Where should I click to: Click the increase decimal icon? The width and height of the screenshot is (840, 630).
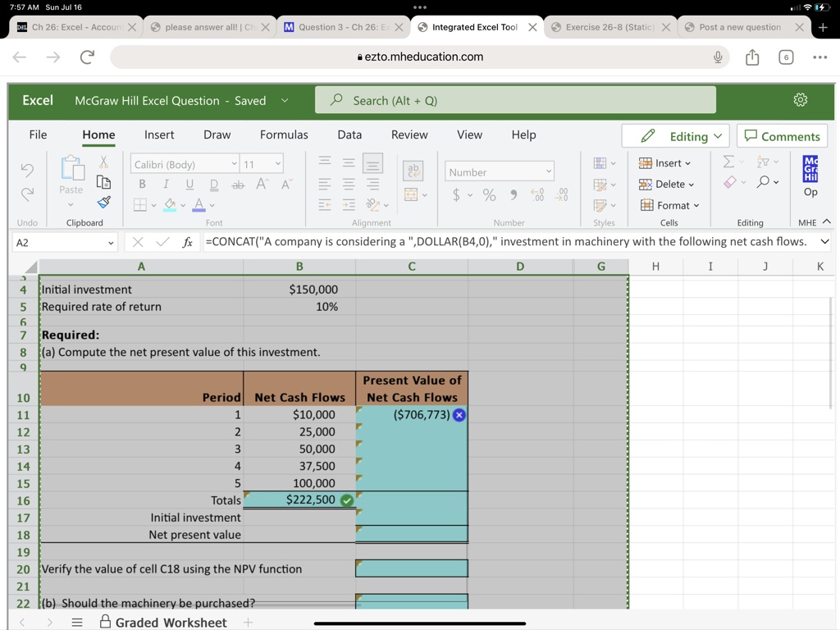[x=537, y=194]
